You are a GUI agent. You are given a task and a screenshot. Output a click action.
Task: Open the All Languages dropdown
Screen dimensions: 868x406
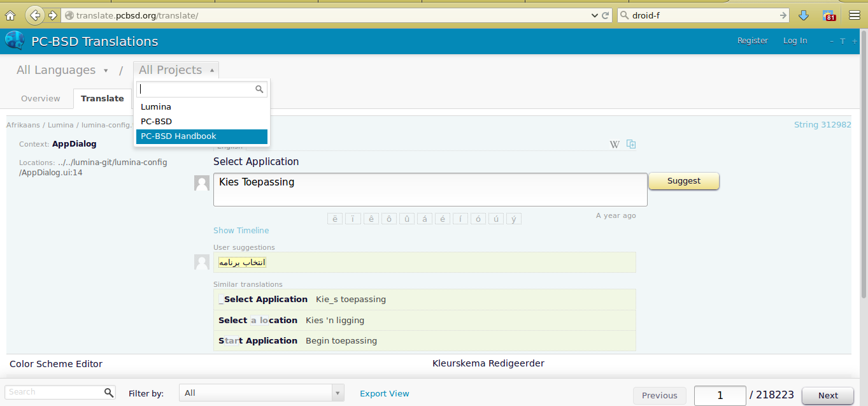coord(62,70)
